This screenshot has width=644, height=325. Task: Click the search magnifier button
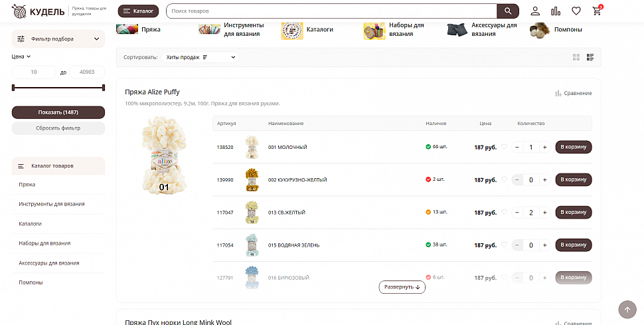click(508, 11)
